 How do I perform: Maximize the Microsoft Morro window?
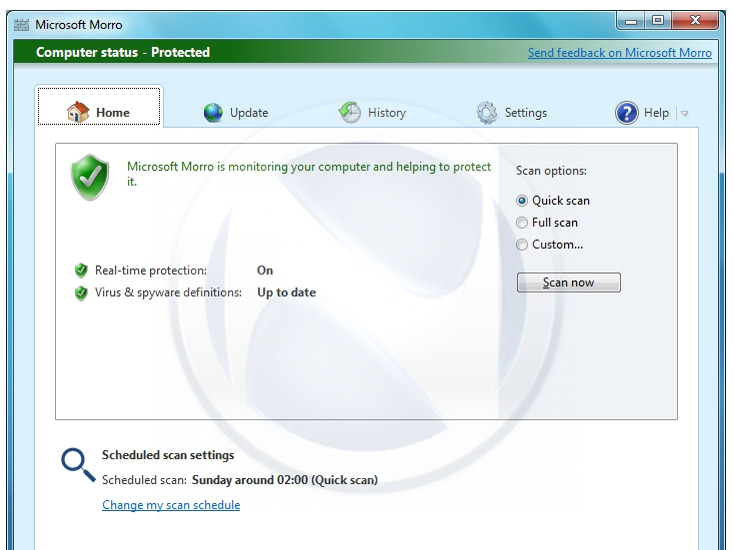tap(658, 21)
